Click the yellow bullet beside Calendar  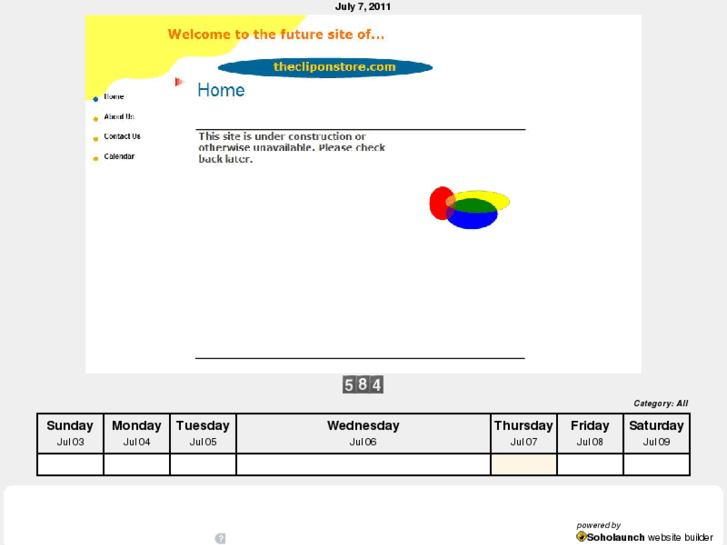coord(96,159)
